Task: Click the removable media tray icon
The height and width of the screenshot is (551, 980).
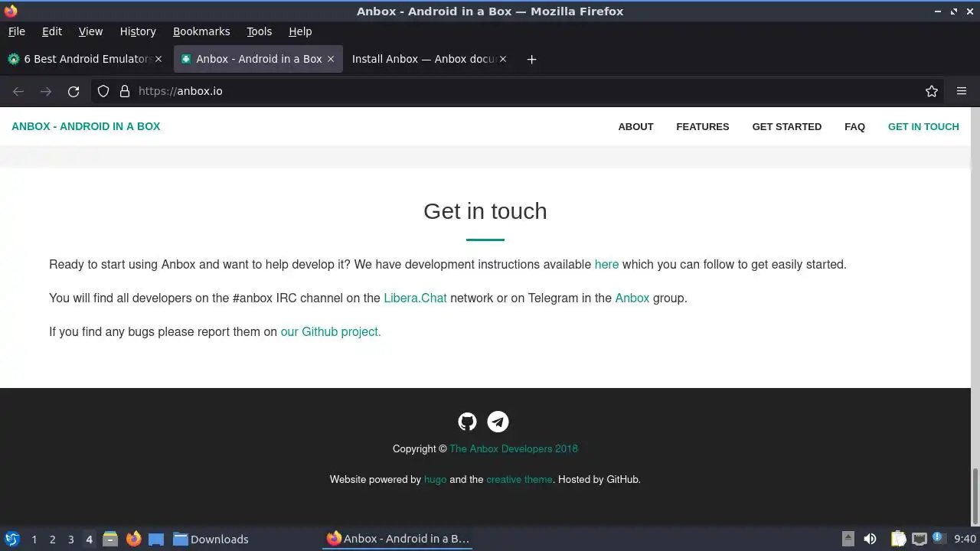Action: (848, 539)
